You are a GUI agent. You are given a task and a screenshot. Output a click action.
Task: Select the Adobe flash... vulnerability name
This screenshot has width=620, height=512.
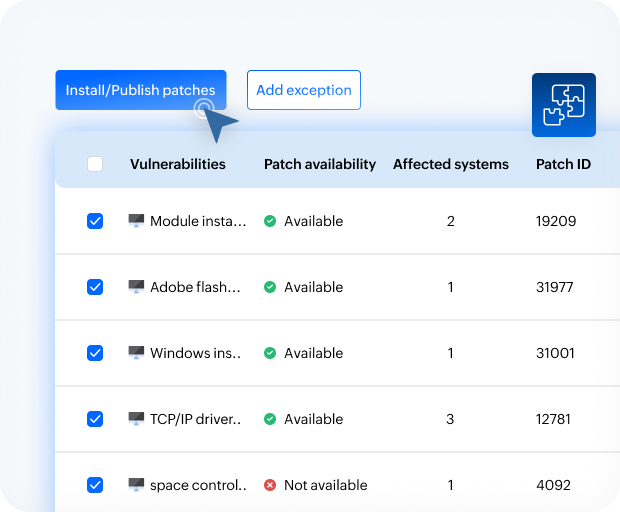pyautogui.click(x=195, y=287)
